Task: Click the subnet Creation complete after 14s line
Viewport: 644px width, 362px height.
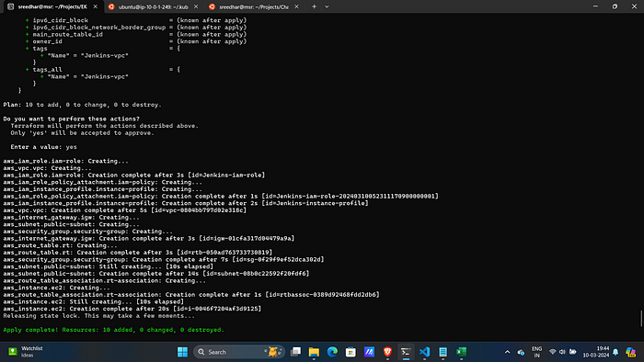Action: coord(156,274)
